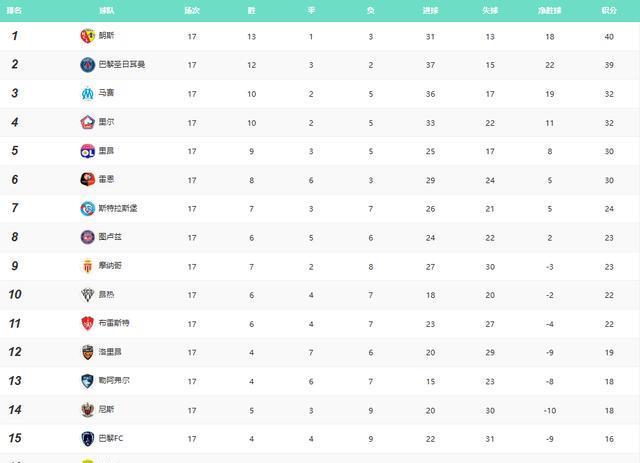Image resolution: width=640 pixels, height=463 pixels.
Task: Click the Marseille (马赛) club logo
Action: coord(87,94)
